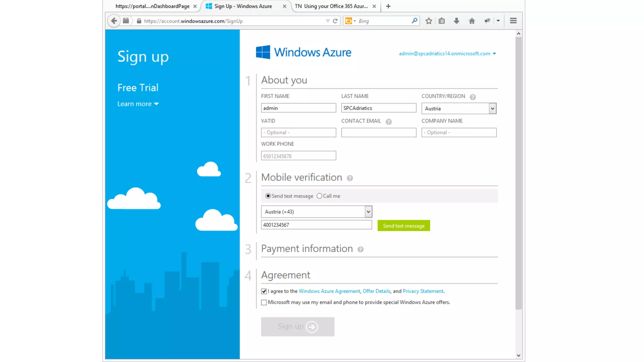Click the browser back arrow button
The width and height of the screenshot is (644, 362).
pos(114,21)
